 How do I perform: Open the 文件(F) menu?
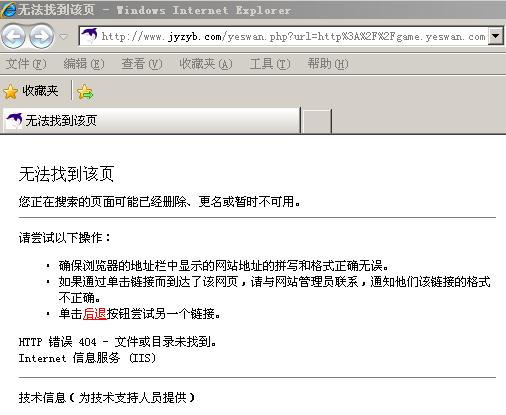click(26, 64)
